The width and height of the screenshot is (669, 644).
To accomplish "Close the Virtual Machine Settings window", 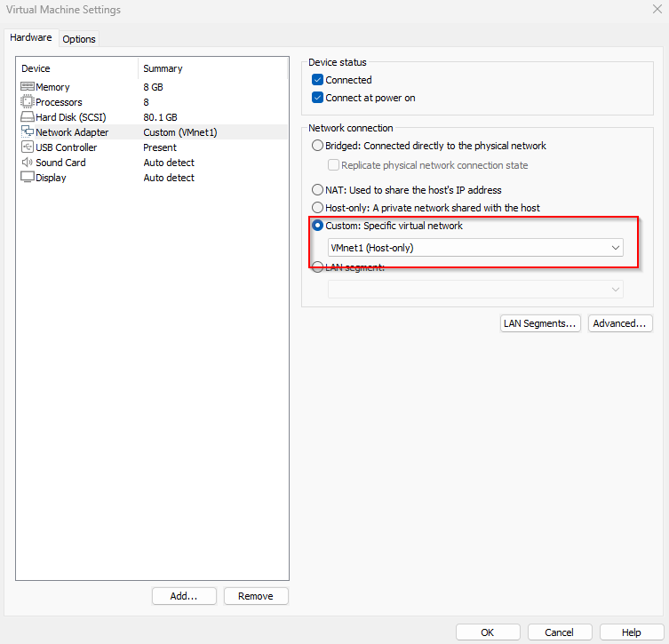I will click(655, 10).
